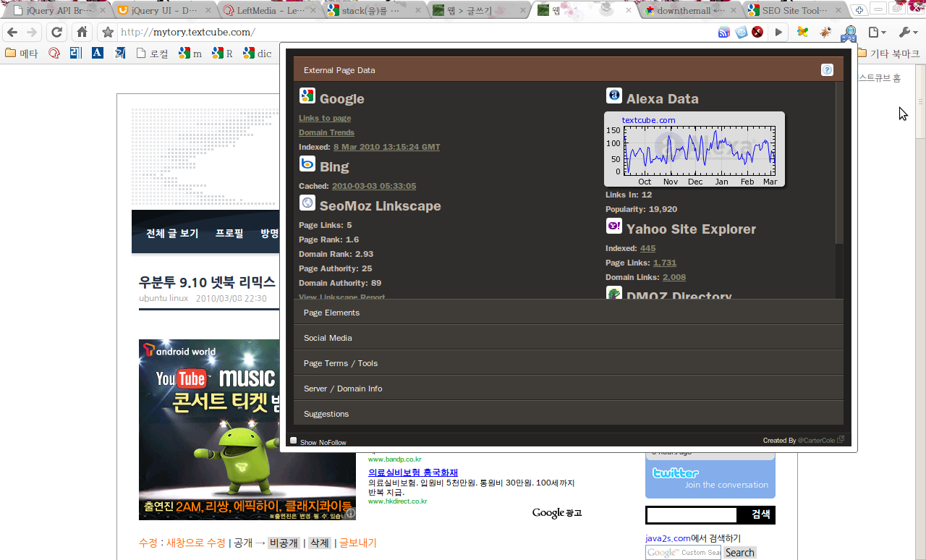Click the Alexa Data logo icon
The image size is (926, 560).
[614, 96]
